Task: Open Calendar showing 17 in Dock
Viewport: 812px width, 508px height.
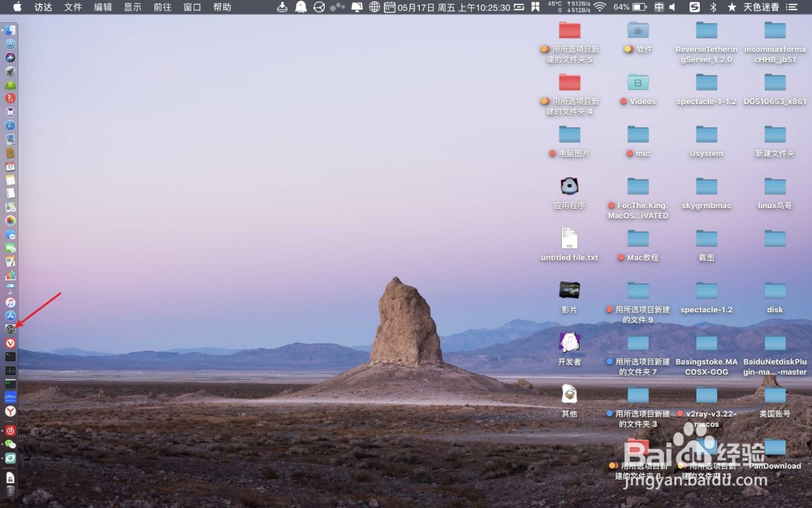Action: tap(11, 167)
